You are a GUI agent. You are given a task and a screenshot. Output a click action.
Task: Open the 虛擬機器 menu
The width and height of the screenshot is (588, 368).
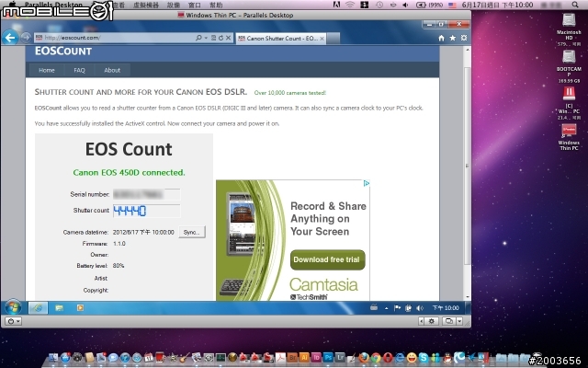146,5
